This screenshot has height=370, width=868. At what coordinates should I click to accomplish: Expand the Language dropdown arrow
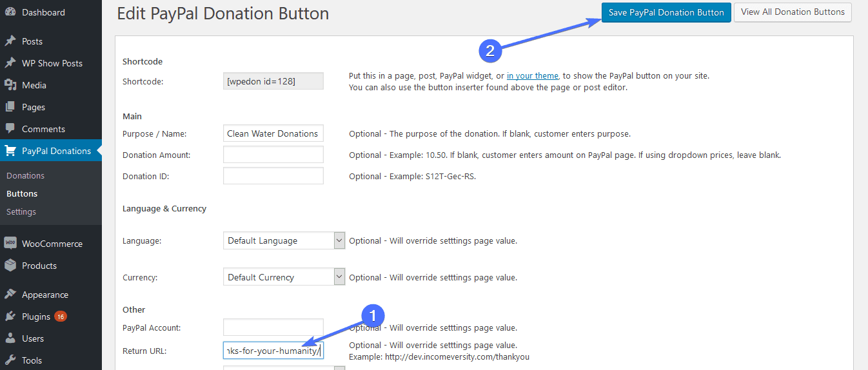point(339,240)
